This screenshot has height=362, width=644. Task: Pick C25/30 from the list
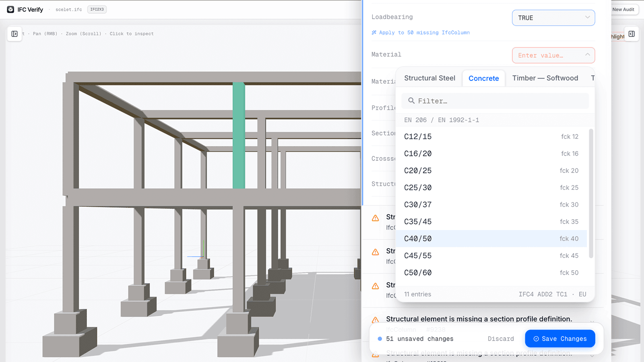(491, 188)
